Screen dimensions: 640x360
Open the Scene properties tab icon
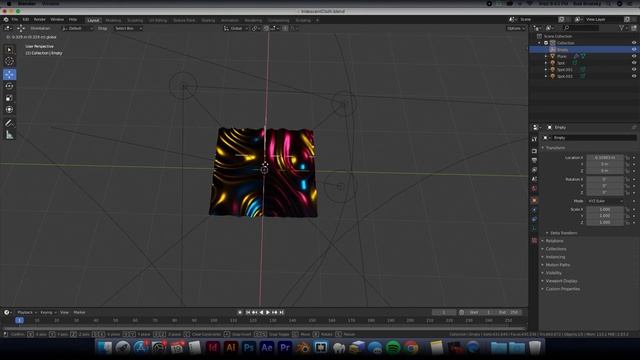coord(534,179)
